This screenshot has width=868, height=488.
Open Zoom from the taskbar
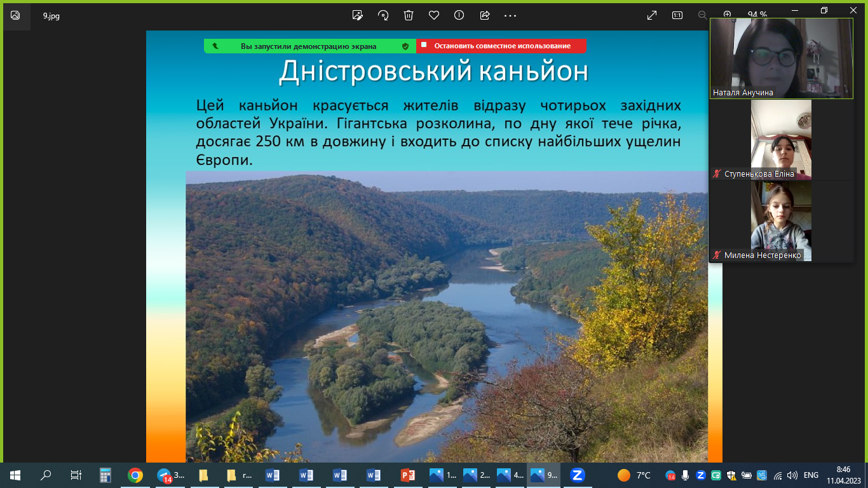click(577, 475)
